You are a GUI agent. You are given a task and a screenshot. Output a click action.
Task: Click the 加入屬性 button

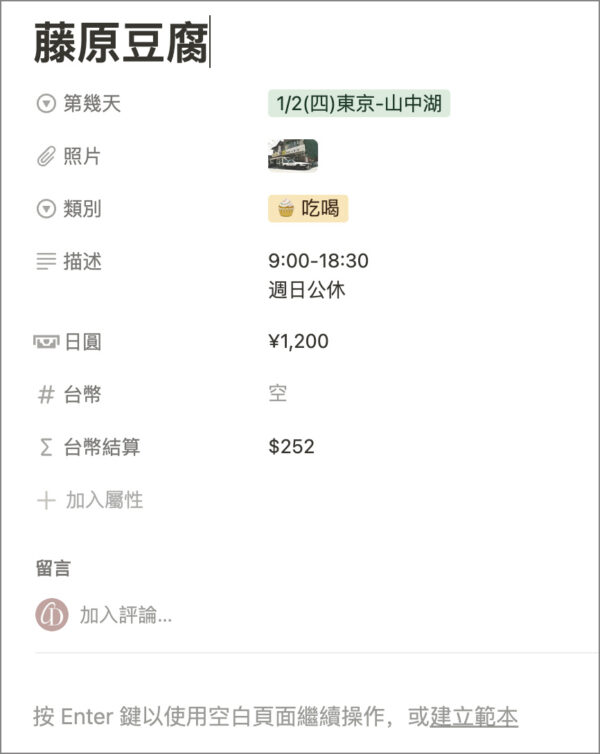[x=104, y=501]
